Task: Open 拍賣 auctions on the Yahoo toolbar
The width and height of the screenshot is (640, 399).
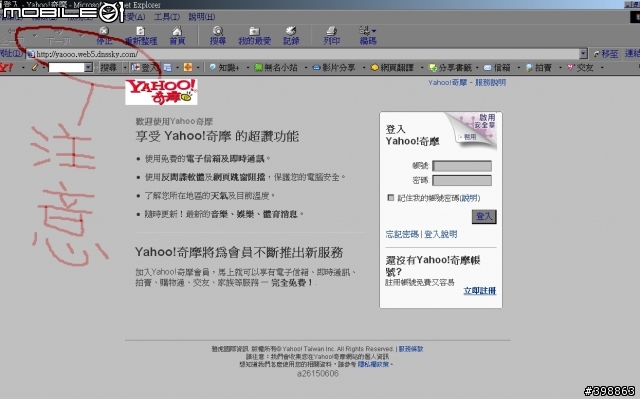Action: [x=539, y=67]
